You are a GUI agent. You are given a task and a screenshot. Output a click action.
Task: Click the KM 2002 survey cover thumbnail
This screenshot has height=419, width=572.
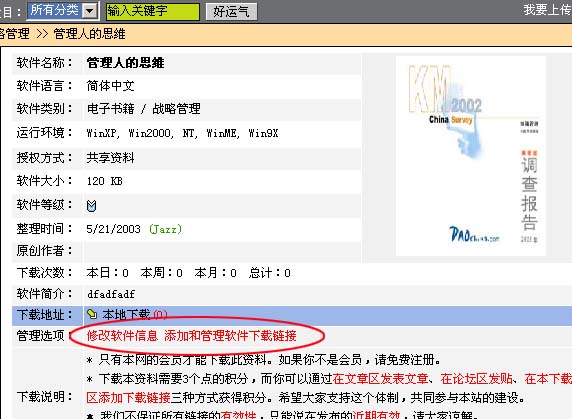tap(471, 156)
